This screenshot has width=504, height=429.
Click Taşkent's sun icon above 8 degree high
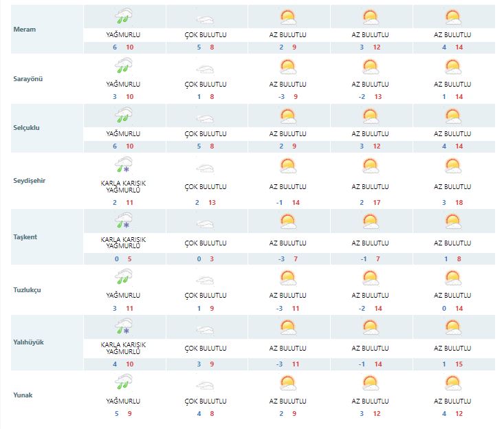[x=452, y=221]
